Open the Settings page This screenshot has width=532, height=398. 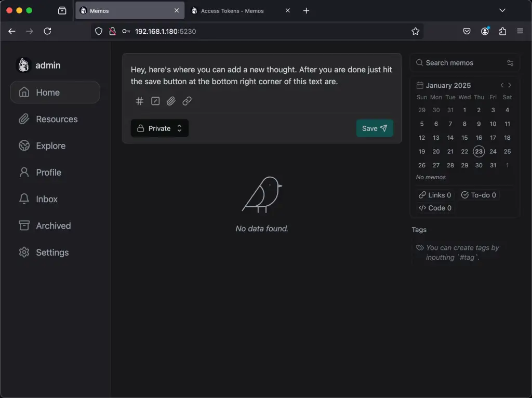(52, 252)
